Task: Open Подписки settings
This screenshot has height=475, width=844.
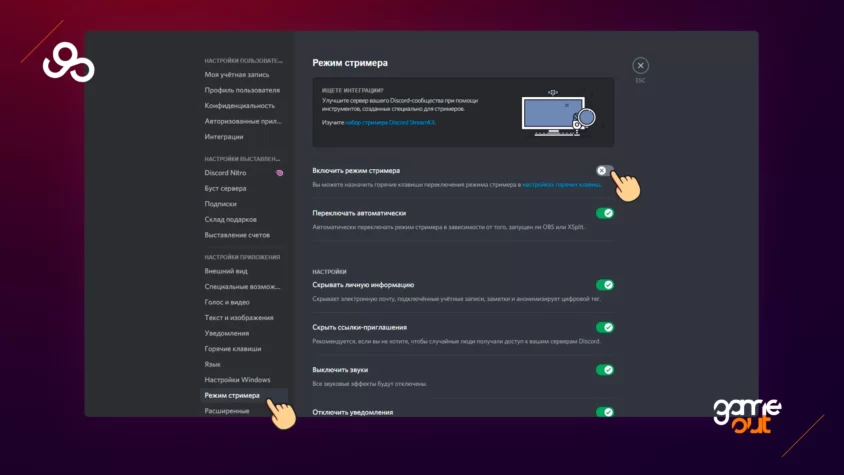Action: [221, 204]
